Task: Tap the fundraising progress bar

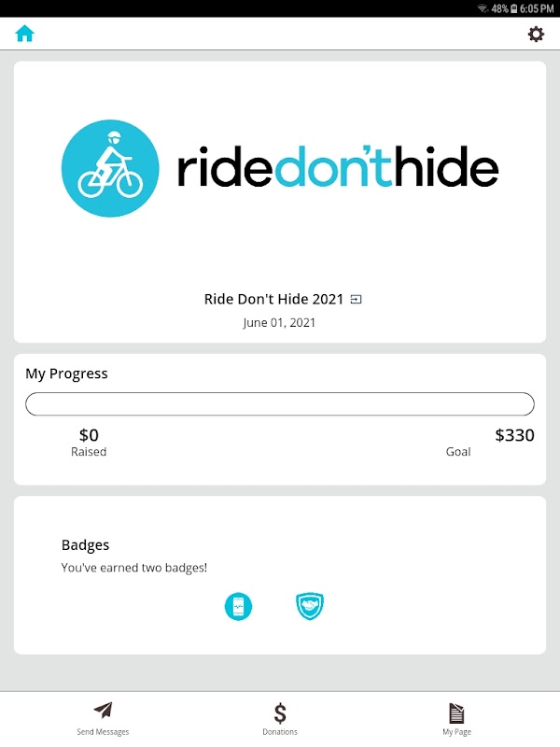Action: tap(280, 404)
